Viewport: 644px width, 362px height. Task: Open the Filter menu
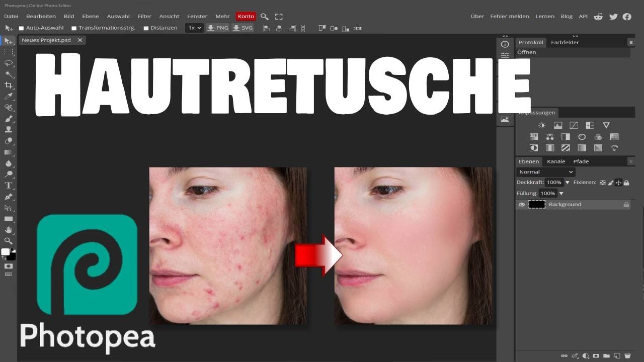pyautogui.click(x=144, y=17)
